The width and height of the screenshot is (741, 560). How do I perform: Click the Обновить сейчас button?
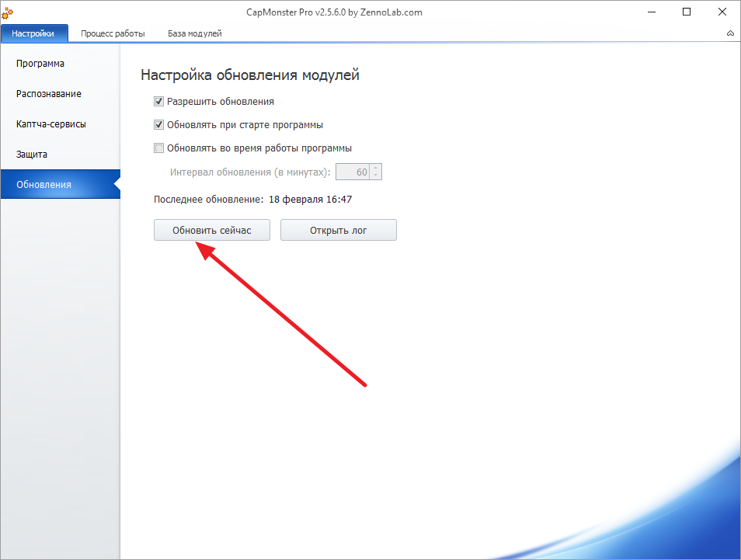212,230
